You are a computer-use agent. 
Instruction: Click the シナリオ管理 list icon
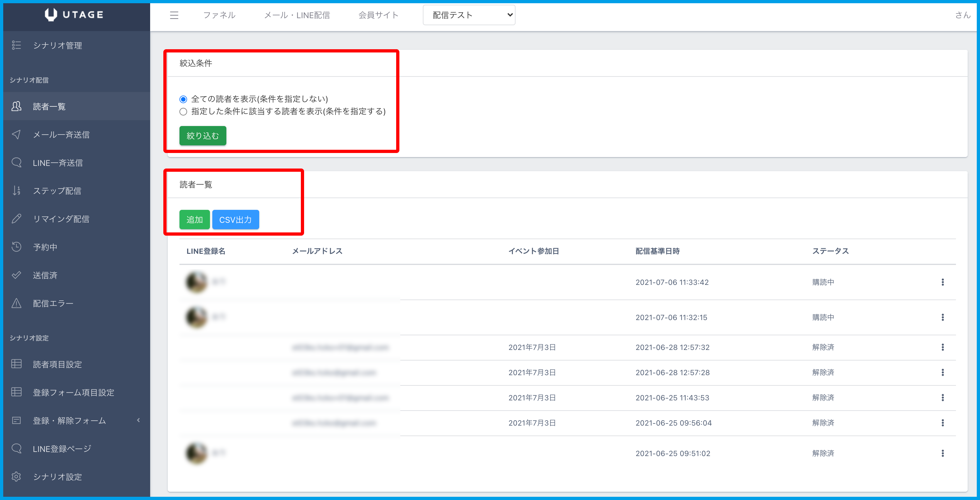pyautogui.click(x=16, y=45)
